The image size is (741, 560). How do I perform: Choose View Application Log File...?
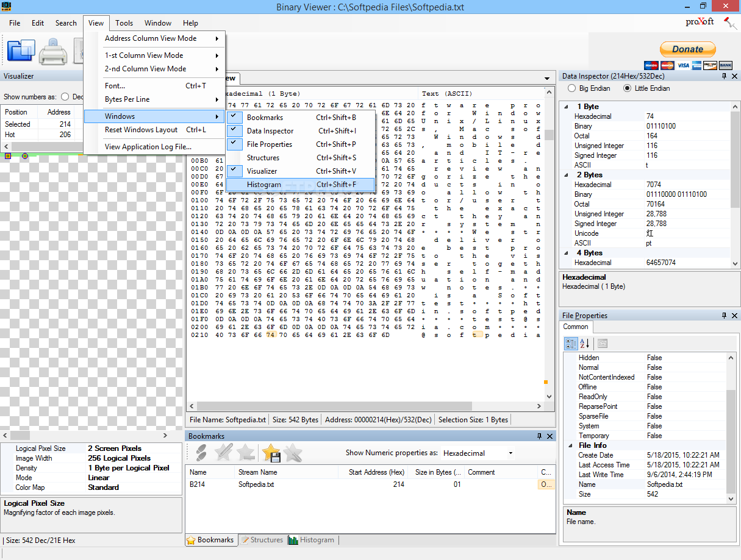point(154,147)
